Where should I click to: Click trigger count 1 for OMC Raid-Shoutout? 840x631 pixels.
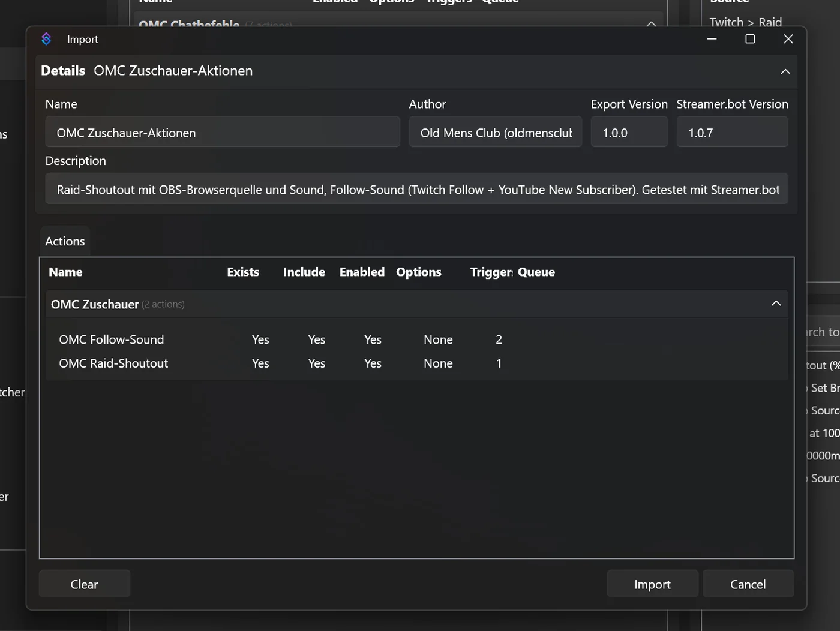click(499, 363)
